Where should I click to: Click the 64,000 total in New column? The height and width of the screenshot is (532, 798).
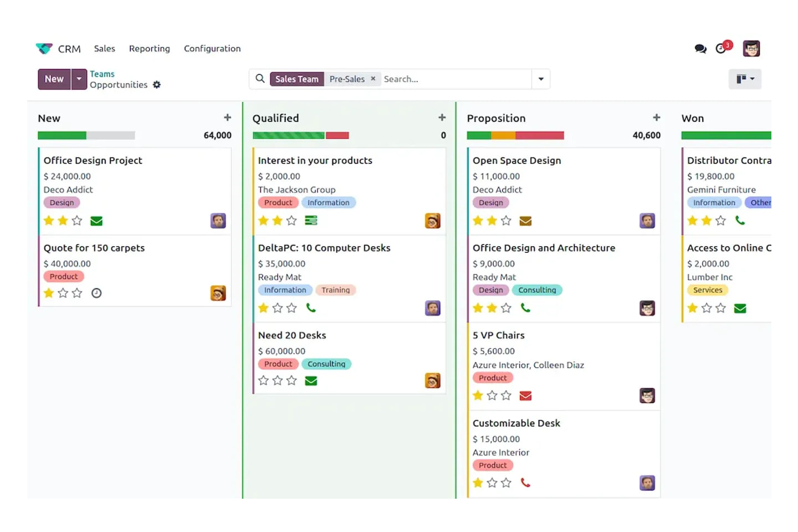pyautogui.click(x=218, y=135)
